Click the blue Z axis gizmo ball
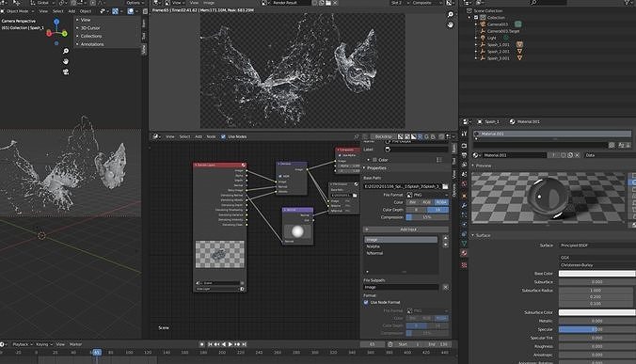636x364 pixels. 56,22
